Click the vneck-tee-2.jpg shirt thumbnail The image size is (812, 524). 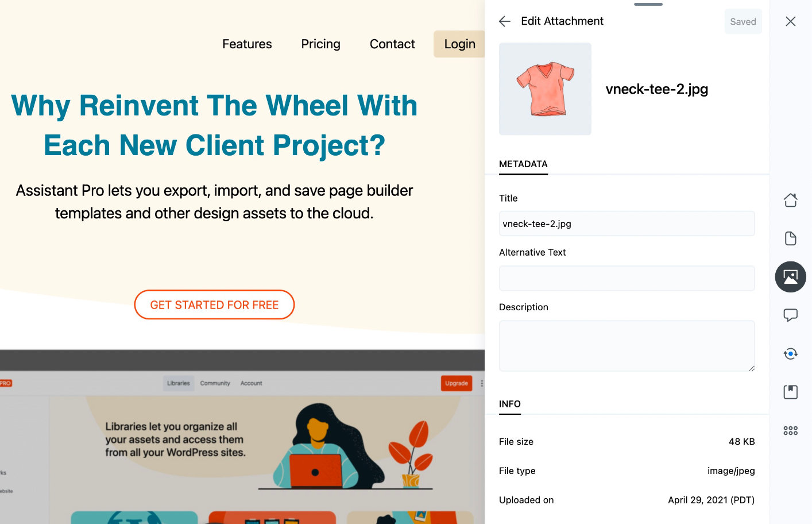coord(545,89)
